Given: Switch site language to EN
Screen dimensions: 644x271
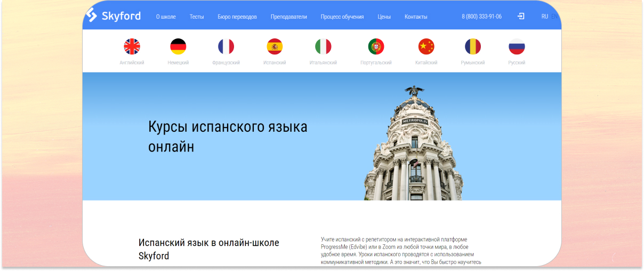Looking at the screenshot, I should coord(553,17).
